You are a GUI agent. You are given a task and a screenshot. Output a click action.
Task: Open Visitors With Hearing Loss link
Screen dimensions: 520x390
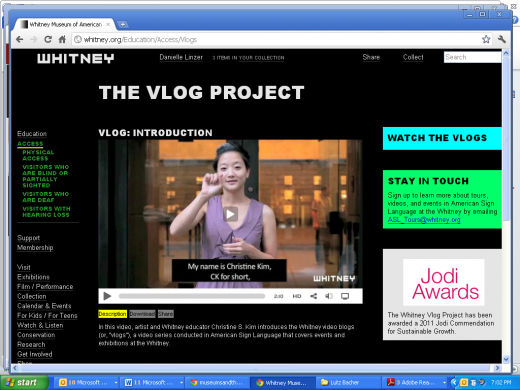point(46,212)
